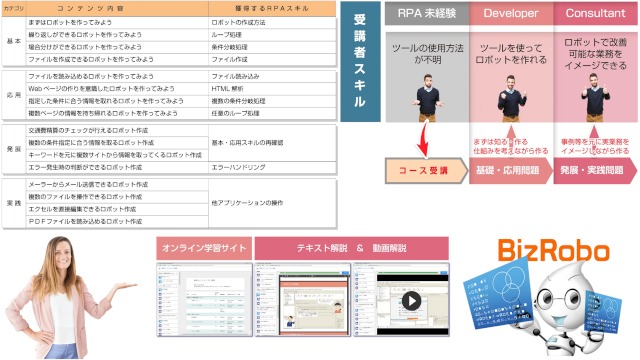640x360 pixels.
Task: Click the ツールの使用方法が不明 text
Action: 427,54
